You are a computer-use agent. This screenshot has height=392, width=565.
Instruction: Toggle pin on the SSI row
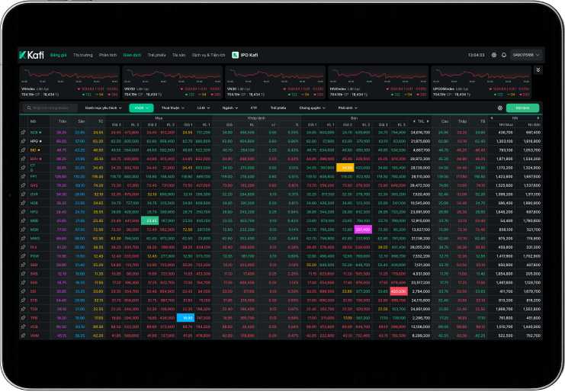(x=24, y=291)
